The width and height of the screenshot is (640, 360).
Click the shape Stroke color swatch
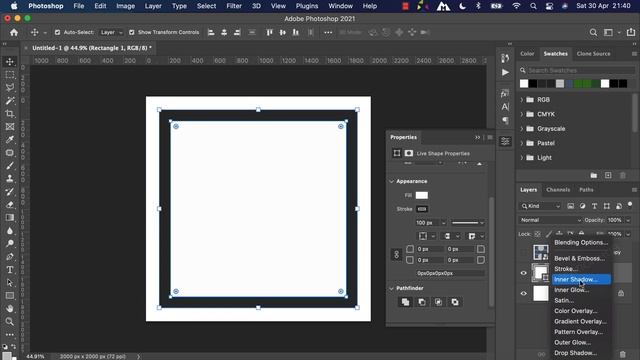pyautogui.click(x=422, y=209)
